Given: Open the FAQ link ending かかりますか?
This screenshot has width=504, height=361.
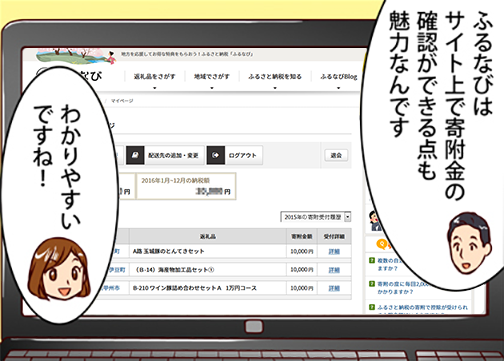Looking at the screenshot, I should click(x=395, y=292).
